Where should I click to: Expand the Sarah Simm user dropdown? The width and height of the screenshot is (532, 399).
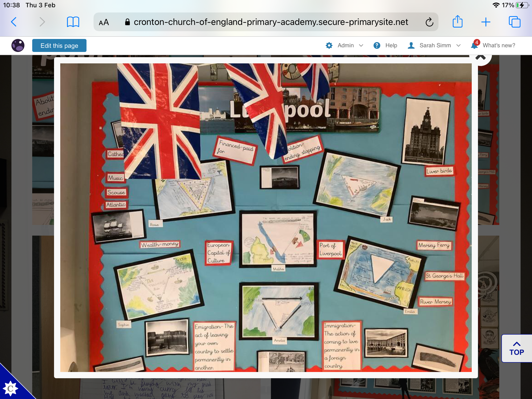(x=435, y=45)
